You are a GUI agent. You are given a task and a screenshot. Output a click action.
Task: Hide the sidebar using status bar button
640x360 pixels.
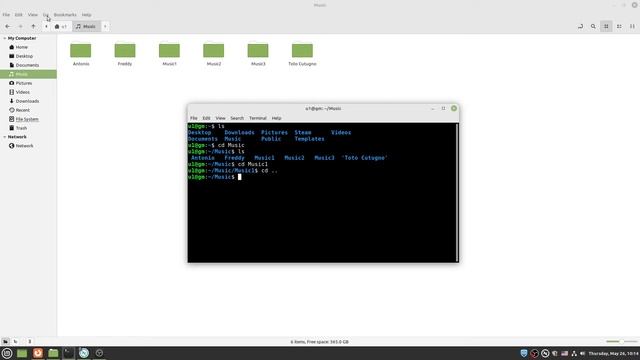click(x=29, y=342)
